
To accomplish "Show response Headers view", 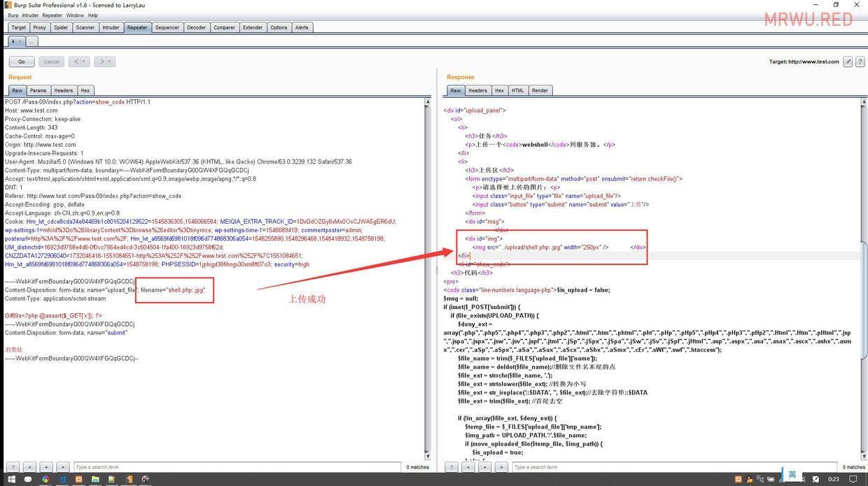I will click(477, 90).
